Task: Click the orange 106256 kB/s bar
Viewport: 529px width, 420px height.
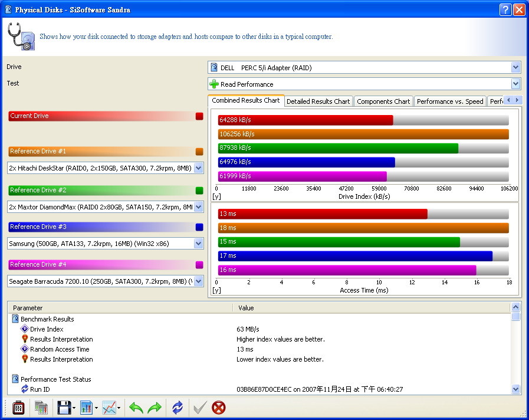Action: pyautogui.click(x=363, y=134)
